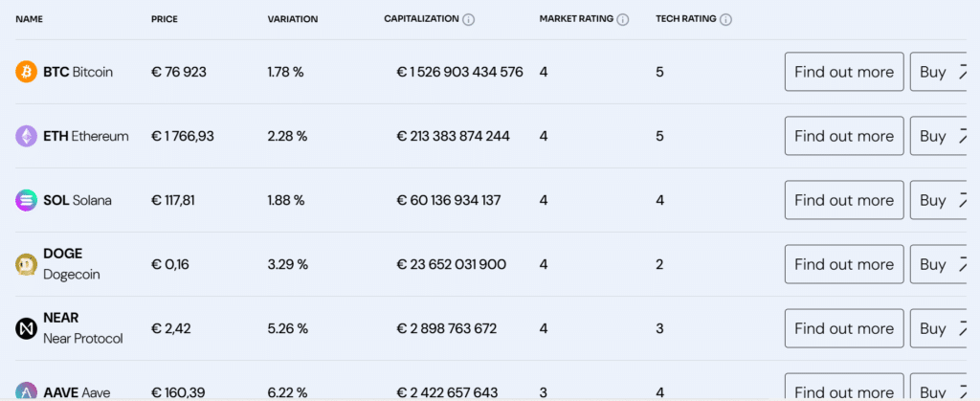Screen dimensions: 980x401
Task: Click the Ethereum purple diamond icon
Action: (26, 136)
